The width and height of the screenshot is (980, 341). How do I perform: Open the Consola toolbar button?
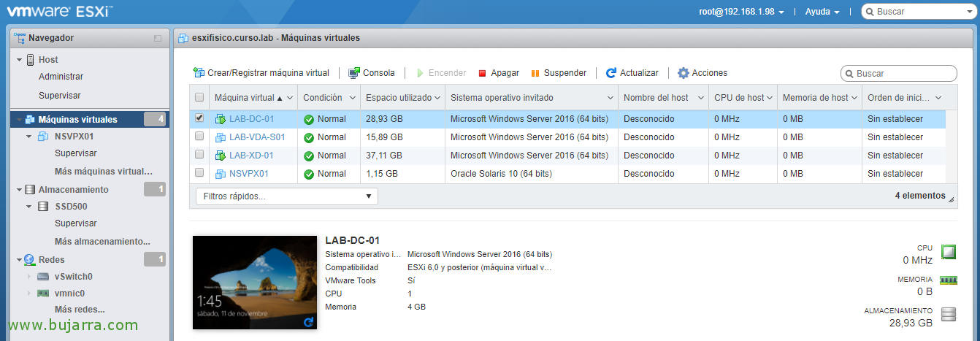[371, 73]
